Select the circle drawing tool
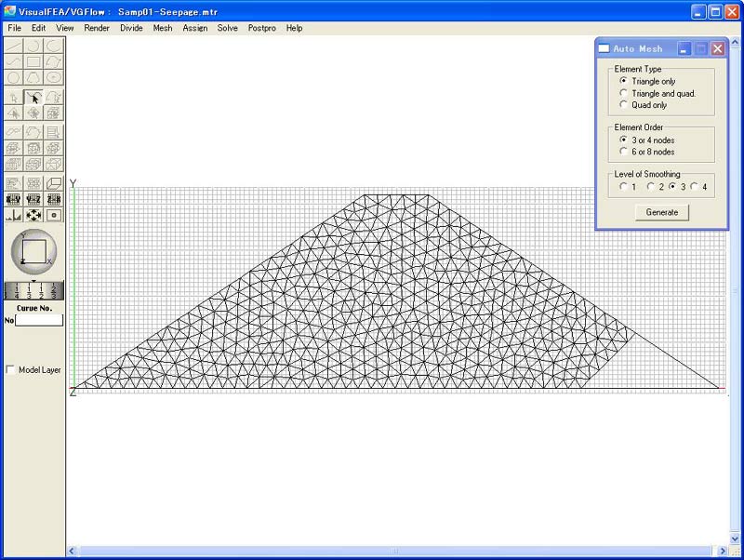Viewport: 744px width, 560px height. click(x=14, y=78)
